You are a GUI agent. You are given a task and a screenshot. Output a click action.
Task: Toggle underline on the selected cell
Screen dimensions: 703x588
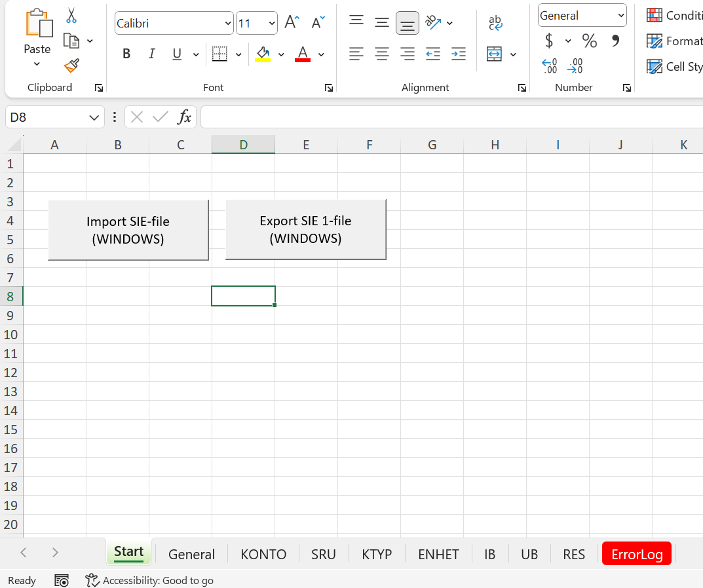[176, 54]
